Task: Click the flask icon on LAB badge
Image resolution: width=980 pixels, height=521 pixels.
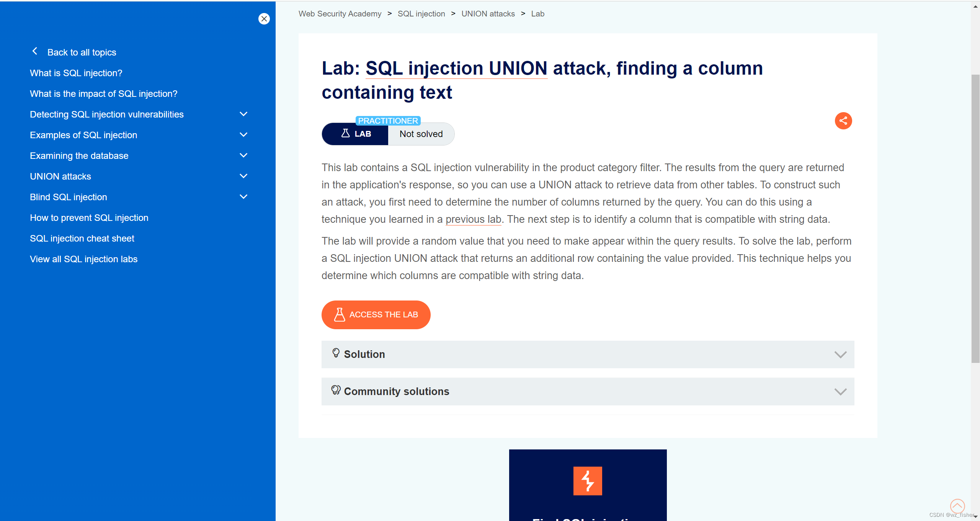Action: coord(345,134)
